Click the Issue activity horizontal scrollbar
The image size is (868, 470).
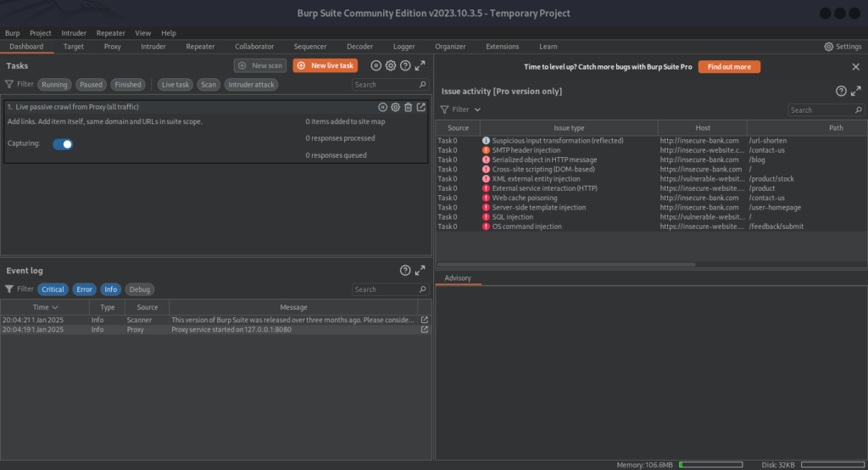coord(566,265)
